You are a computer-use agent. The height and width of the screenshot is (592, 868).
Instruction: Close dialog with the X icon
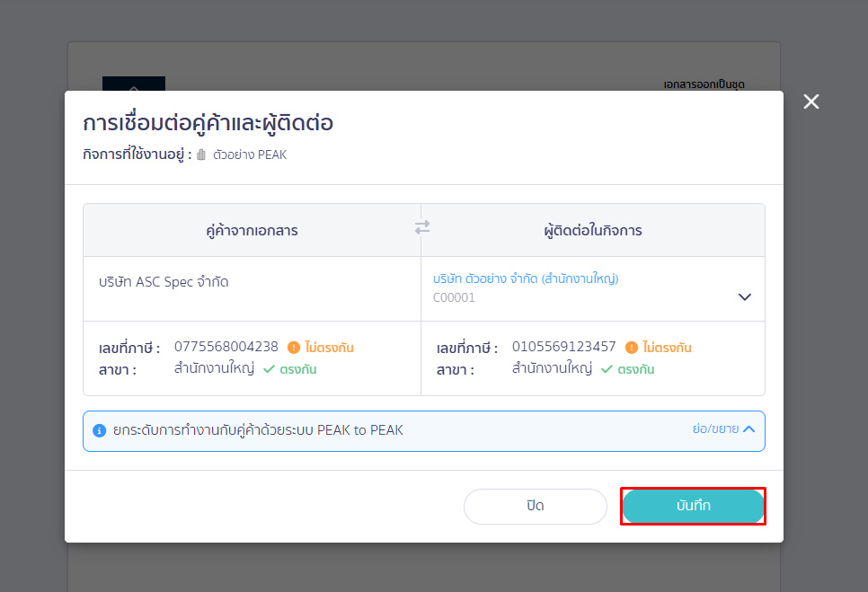811,102
